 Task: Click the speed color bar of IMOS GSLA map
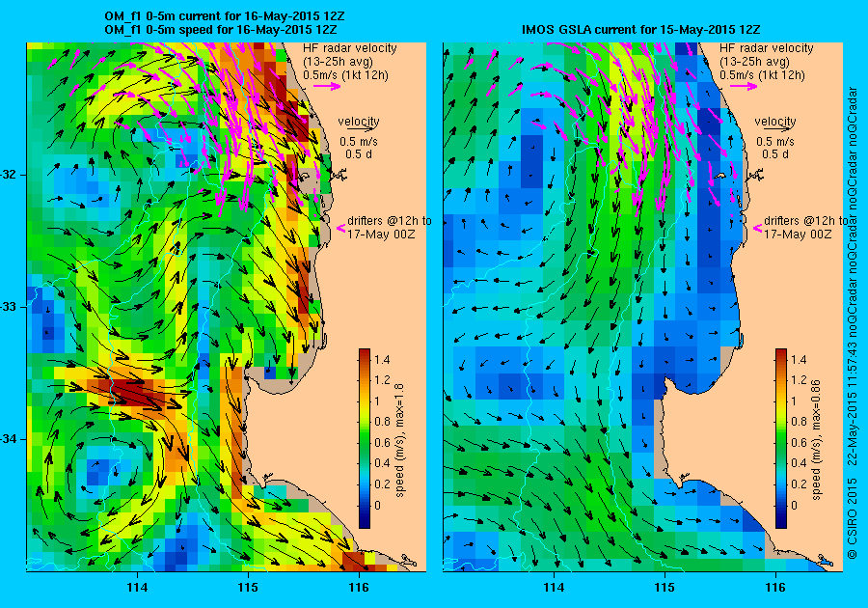coord(781,438)
